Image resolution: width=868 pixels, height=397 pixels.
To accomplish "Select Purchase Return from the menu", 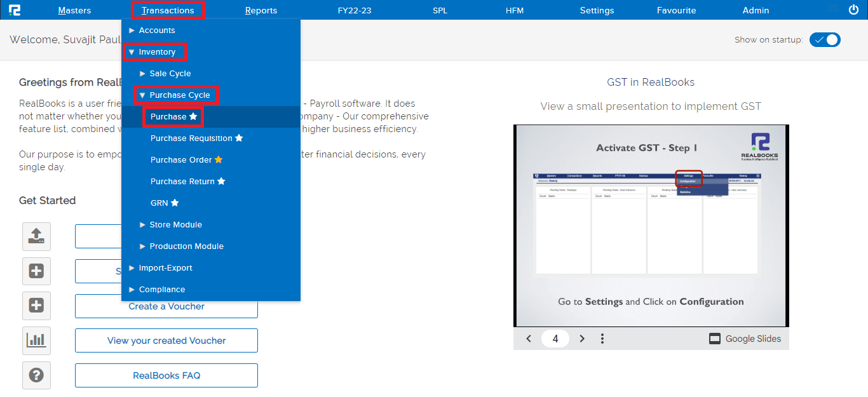I will [182, 182].
